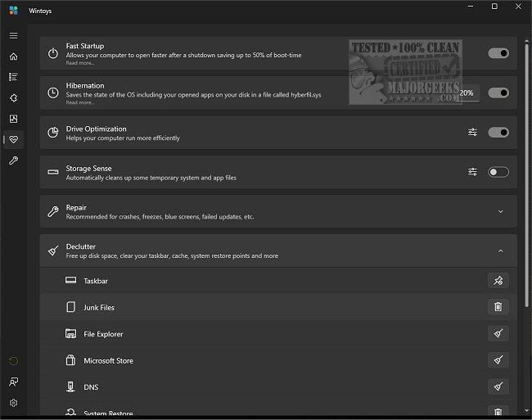Image resolution: width=532 pixels, height=420 pixels.
Task: Unpin items with the Taskbar declutter button
Action: coord(498,281)
